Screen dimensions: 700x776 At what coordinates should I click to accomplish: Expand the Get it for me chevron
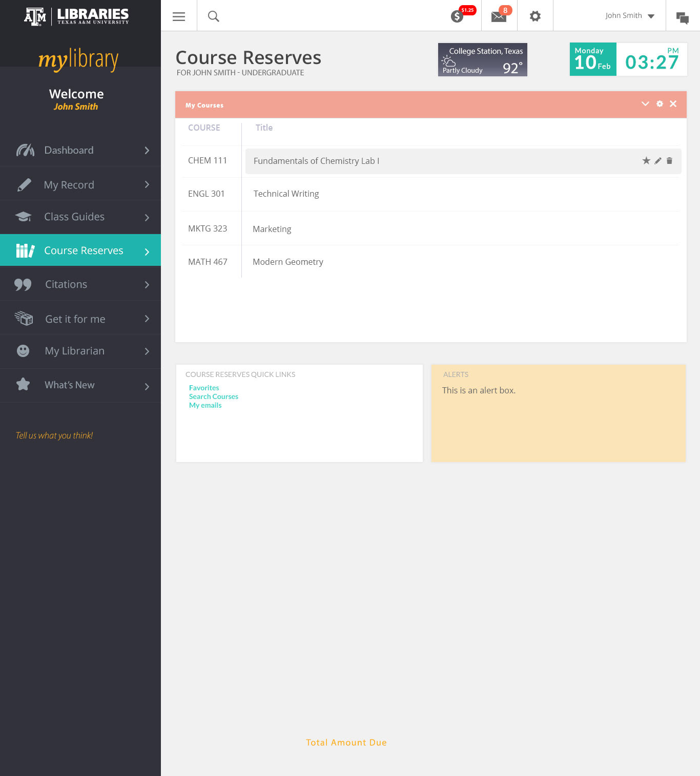click(x=147, y=319)
